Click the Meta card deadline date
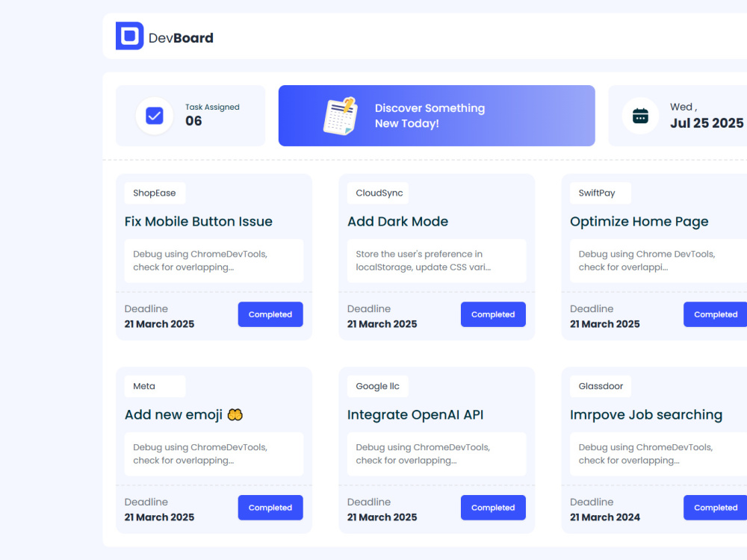 click(x=159, y=517)
